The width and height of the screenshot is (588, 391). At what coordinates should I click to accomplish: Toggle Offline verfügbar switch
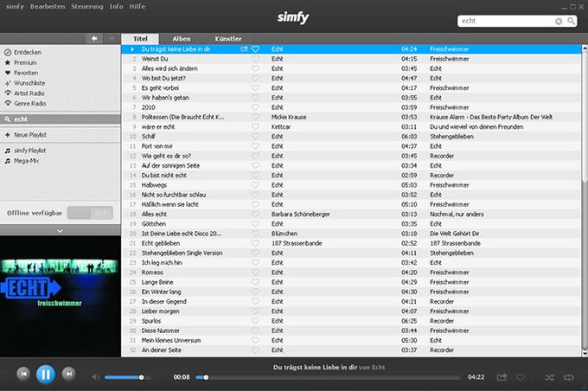coord(90,213)
